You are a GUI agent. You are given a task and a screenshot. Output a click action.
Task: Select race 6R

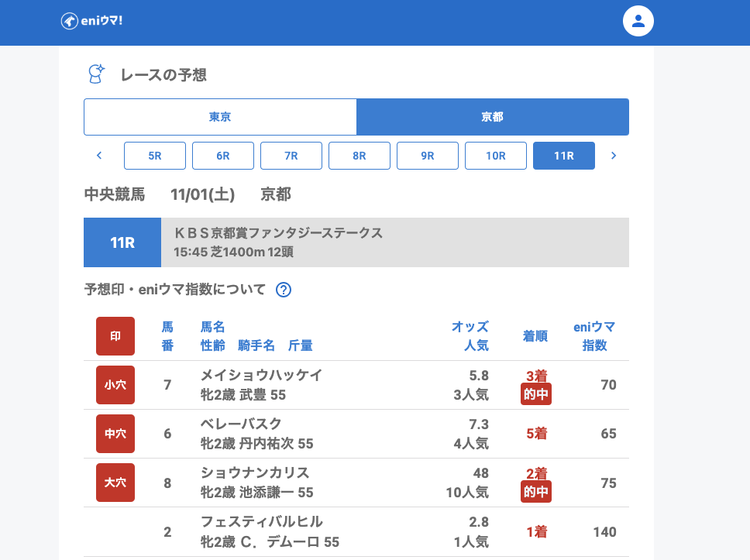223,156
